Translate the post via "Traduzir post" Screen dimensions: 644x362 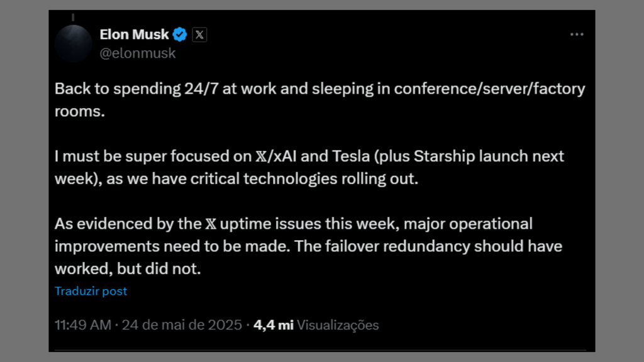91,291
